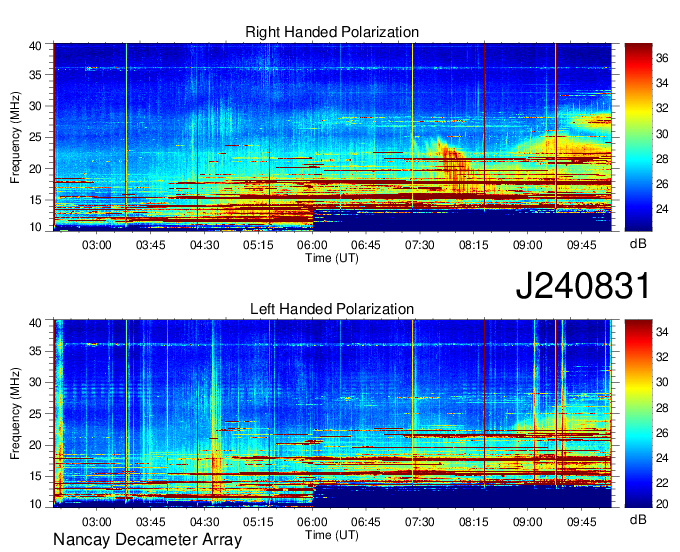Image resolution: width=680 pixels, height=552 pixels.
Task: Click the 10 MHz tick on Right Handed plot
Action: pos(35,227)
